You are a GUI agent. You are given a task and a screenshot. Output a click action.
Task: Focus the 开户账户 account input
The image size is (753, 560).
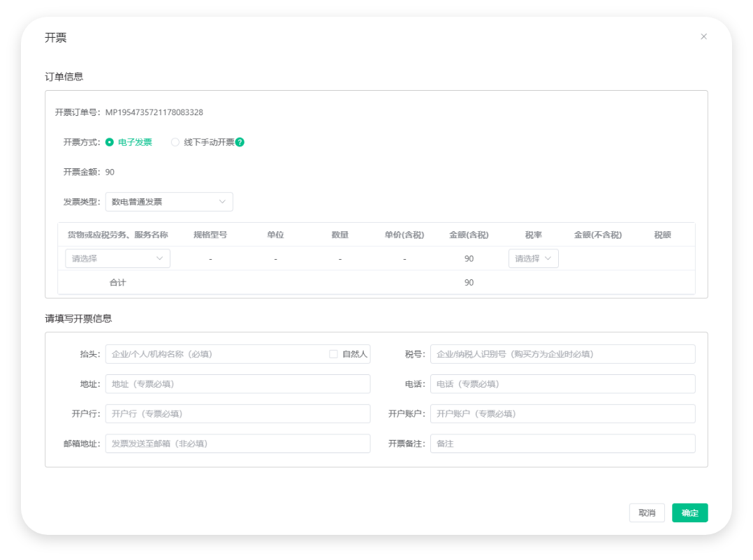pos(562,413)
